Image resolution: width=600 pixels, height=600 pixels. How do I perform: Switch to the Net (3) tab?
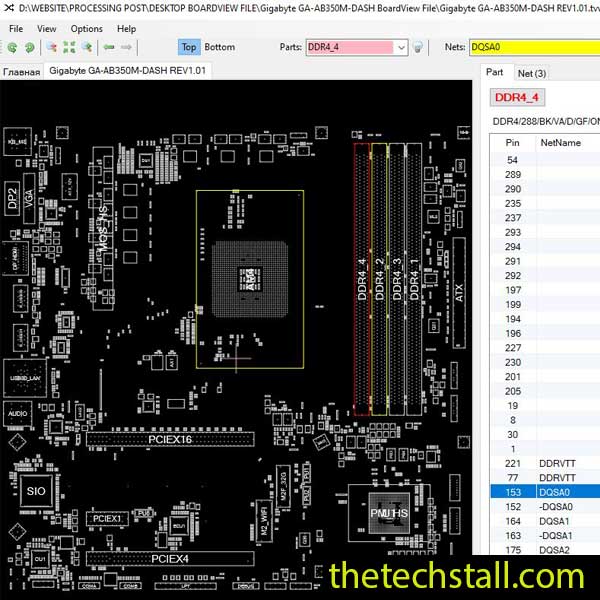[x=532, y=73]
